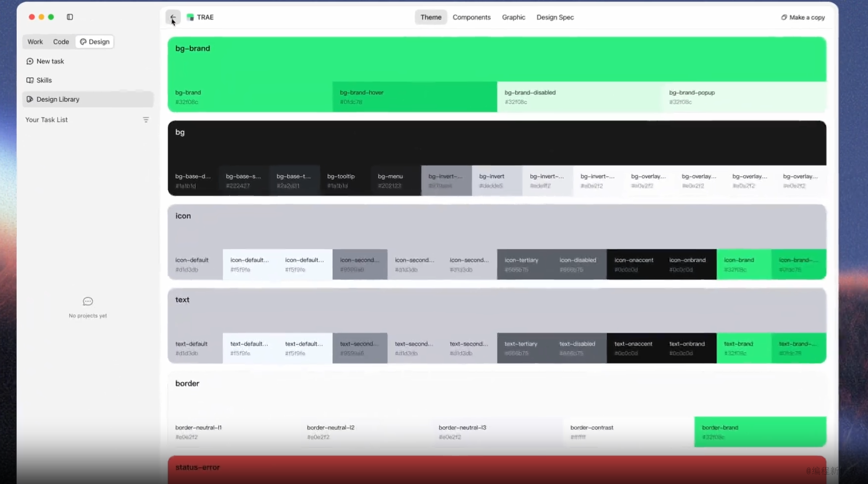Select the border-brand green swatch

760,432
